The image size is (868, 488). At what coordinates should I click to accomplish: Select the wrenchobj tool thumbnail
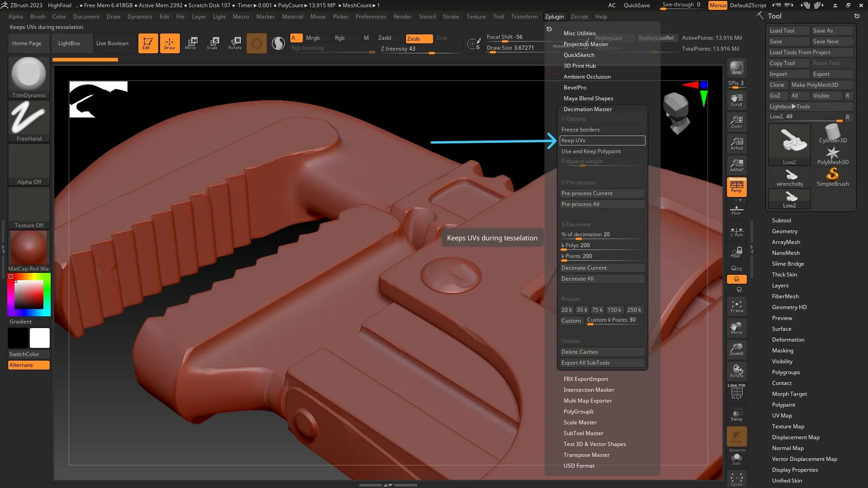790,177
